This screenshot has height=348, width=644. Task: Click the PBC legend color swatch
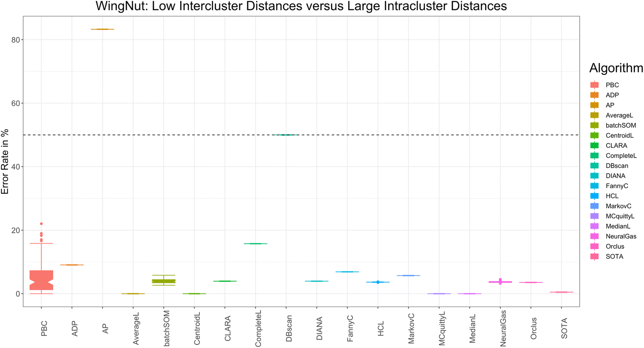(x=595, y=85)
